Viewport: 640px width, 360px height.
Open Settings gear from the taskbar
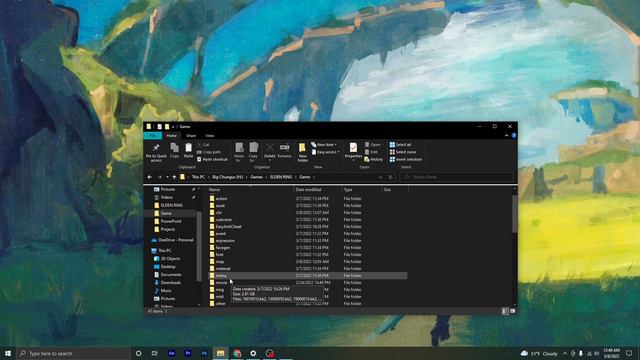[x=253, y=353]
